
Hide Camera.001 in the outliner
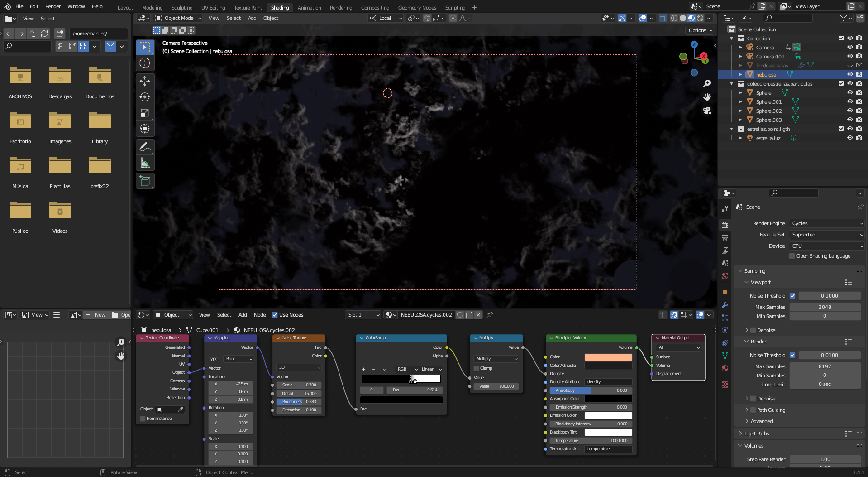coord(850,56)
